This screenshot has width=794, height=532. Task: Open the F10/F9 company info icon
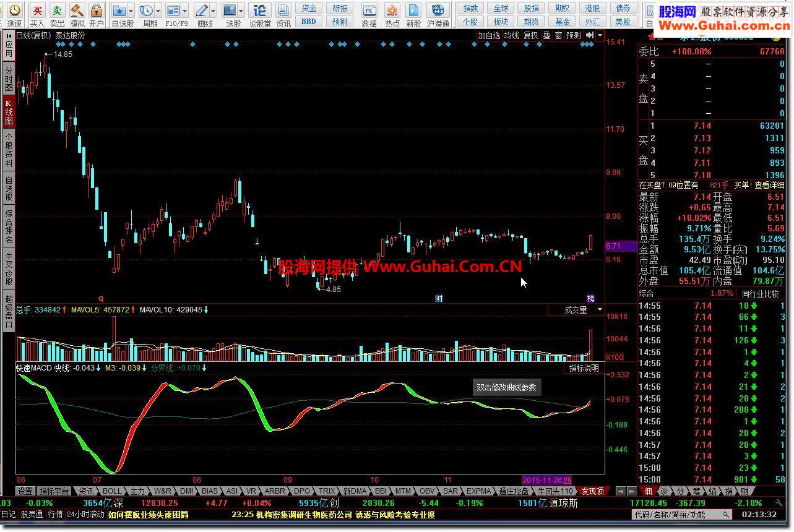point(173,11)
